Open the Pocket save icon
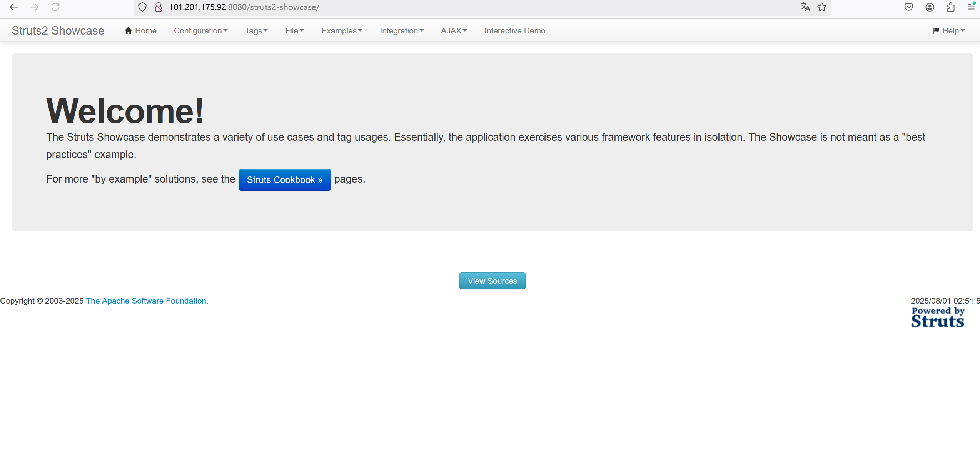The width and height of the screenshot is (980, 467). (909, 7)
